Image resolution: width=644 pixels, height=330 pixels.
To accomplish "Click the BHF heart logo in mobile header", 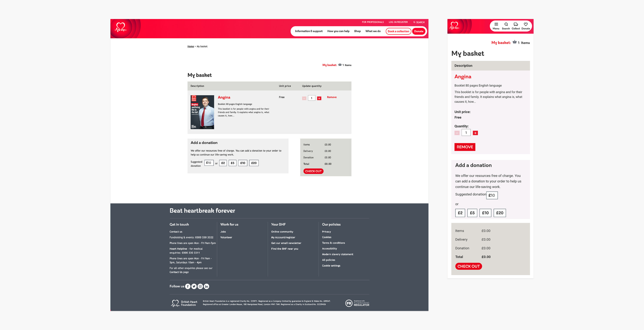I will point(454,26).
